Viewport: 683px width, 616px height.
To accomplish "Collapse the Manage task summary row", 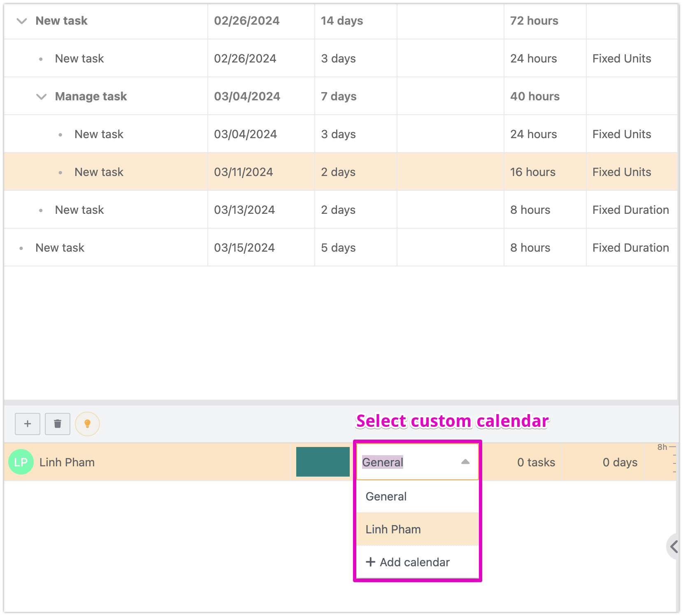I will coord(41,97).
